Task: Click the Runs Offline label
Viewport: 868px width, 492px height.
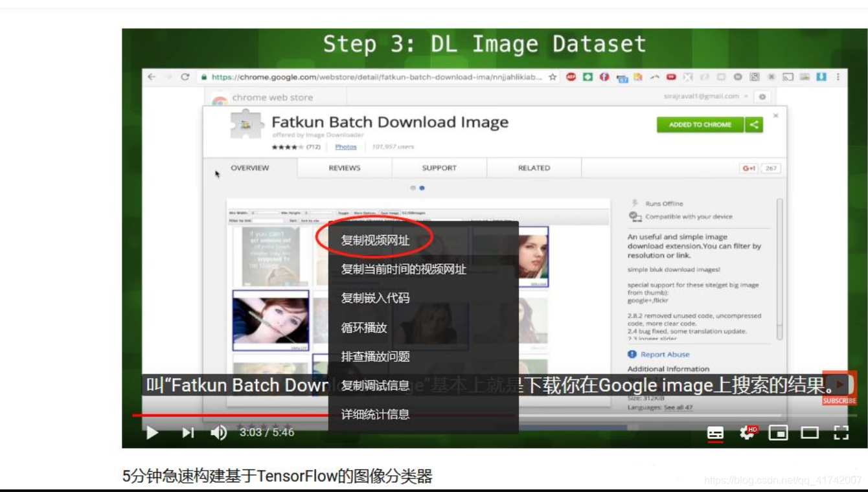Action: point(664,203)
